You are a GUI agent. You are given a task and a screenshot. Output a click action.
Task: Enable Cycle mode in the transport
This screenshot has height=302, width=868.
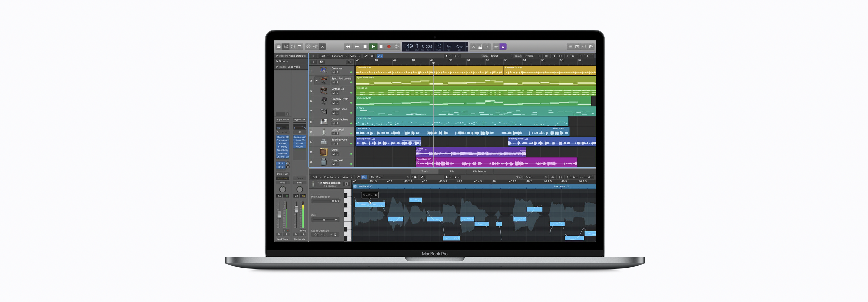pyautogui.click(x=397, y=47)
